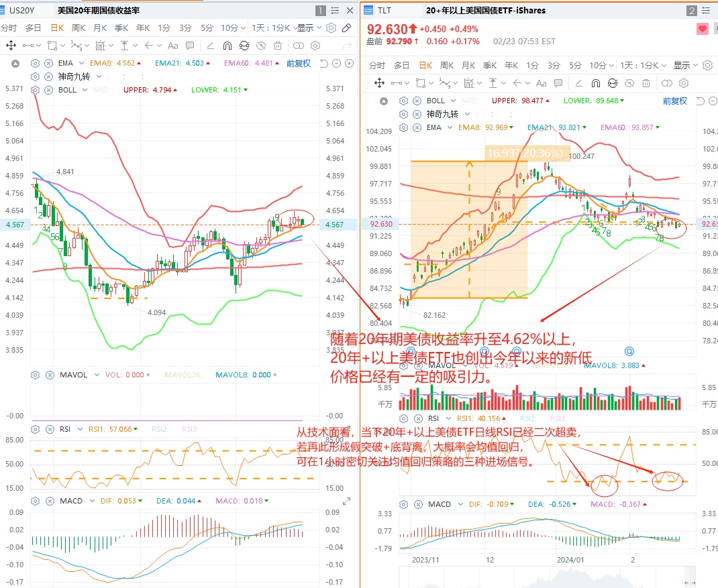This screenshot has height=588, width=718.
Task: Switch US20Y chart to 周K period
Action: tap(79, 28)
